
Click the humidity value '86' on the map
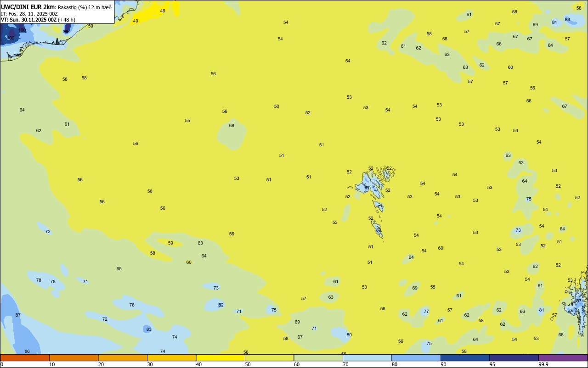click(27, 351)
